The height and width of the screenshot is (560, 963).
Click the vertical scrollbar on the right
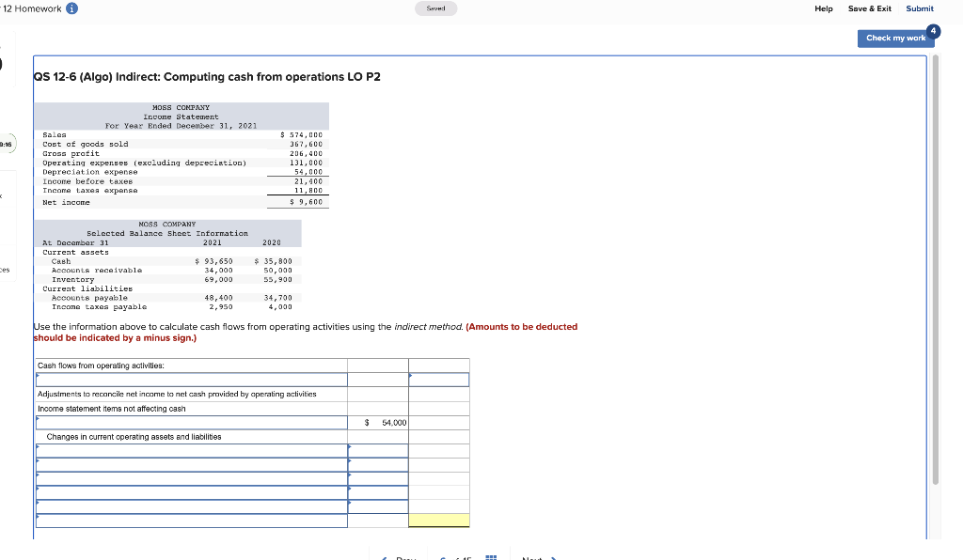tap(936, 282)
